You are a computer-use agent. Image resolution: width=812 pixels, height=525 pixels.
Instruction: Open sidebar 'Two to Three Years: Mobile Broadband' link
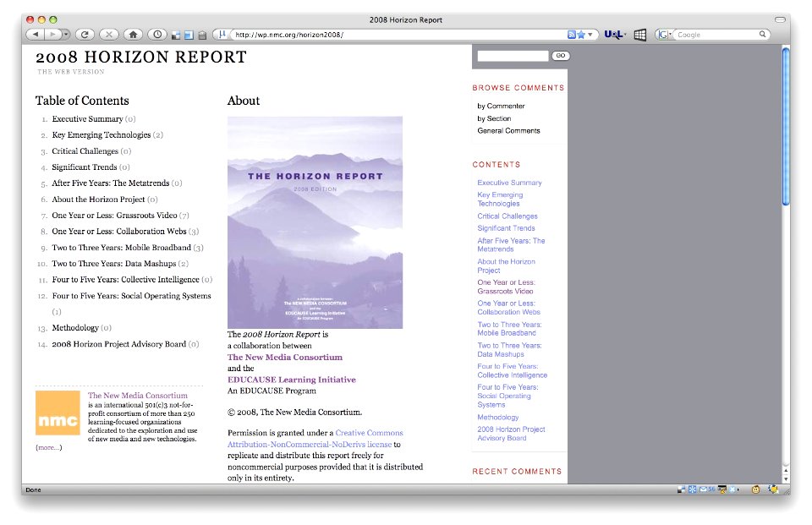coord(509,329)
